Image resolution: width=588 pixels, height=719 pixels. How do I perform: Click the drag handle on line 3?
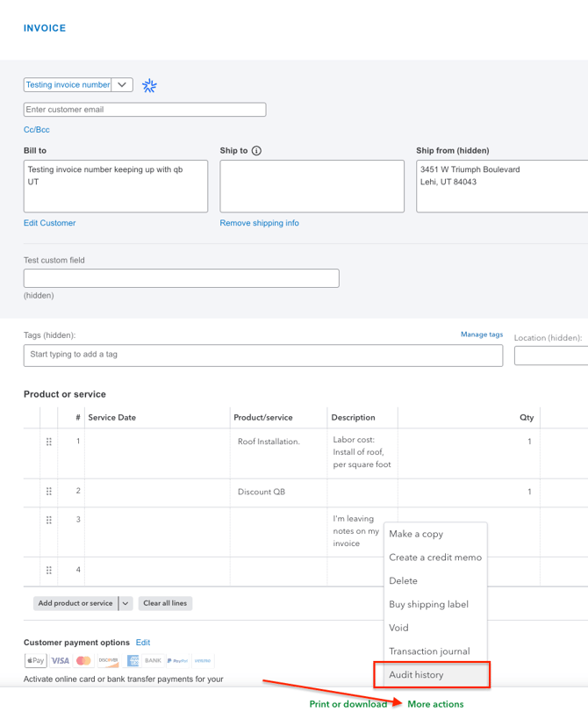(49, 521)
